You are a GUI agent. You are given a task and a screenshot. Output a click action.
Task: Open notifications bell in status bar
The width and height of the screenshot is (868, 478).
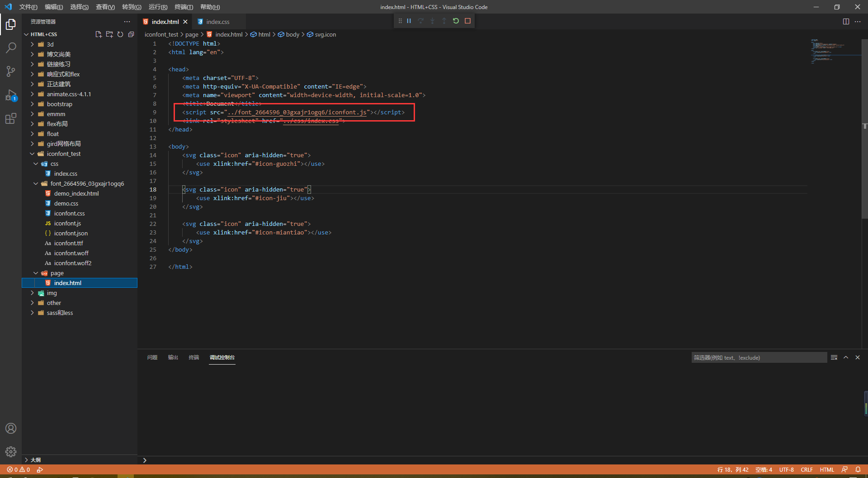[858, 469]
